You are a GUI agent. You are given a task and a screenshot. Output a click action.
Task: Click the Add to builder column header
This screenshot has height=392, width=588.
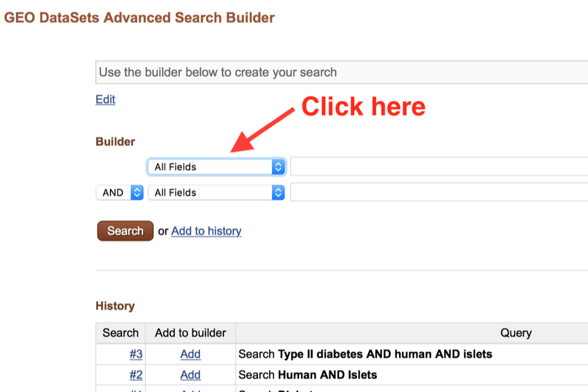[190, 333]
